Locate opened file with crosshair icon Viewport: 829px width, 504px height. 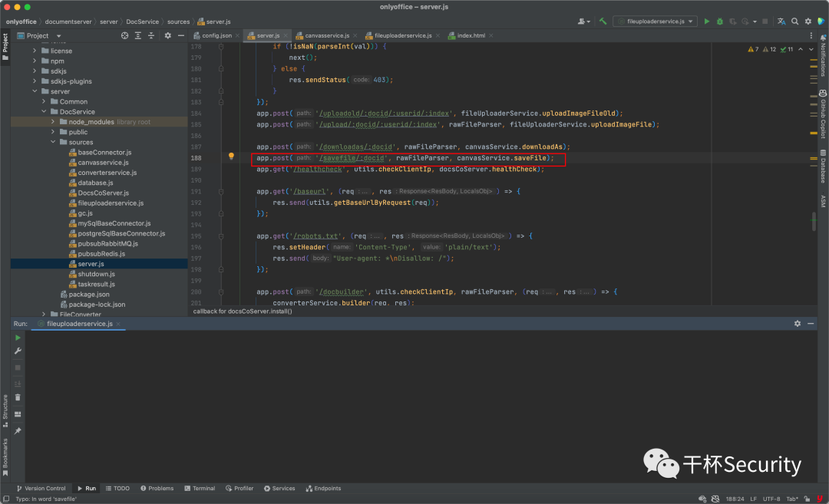(125, 35)
